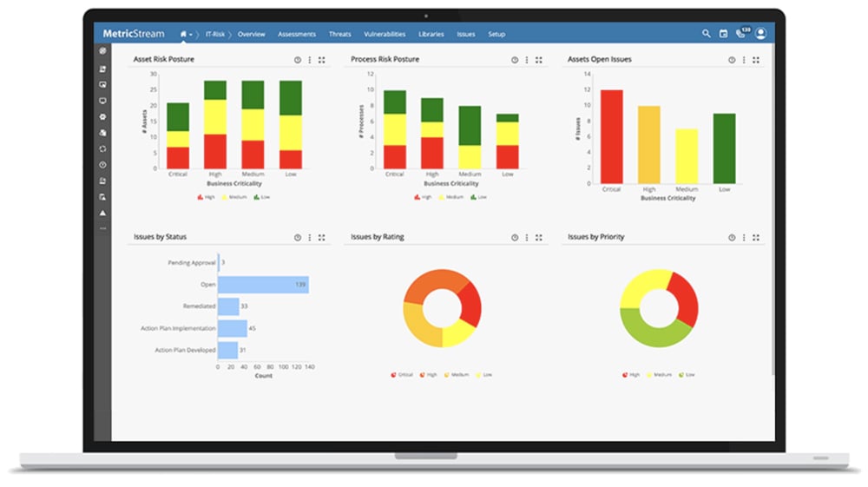Switch to the Vulnerabilities tab

385,35
